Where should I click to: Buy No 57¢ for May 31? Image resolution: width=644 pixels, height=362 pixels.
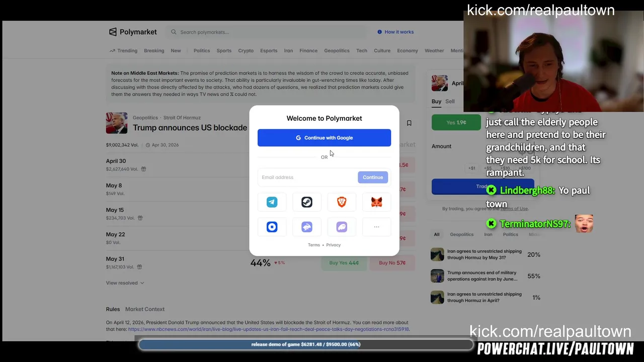(392, 262)
